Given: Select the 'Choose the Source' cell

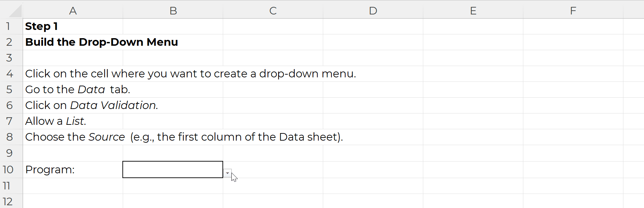Looking at the screenshot, I should (x=73, y=137).
